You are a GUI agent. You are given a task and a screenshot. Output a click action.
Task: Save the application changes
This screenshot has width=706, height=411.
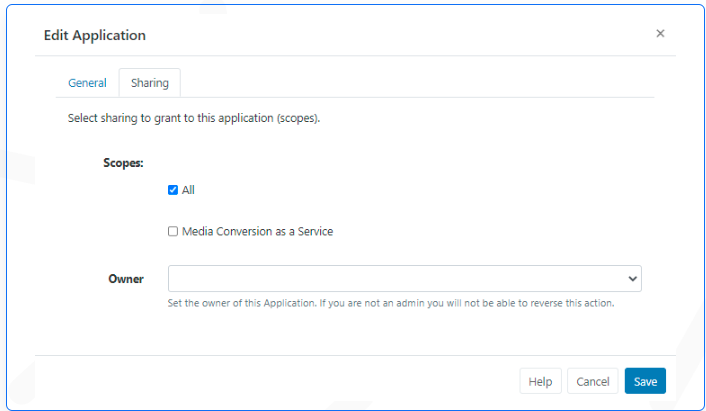645,381
